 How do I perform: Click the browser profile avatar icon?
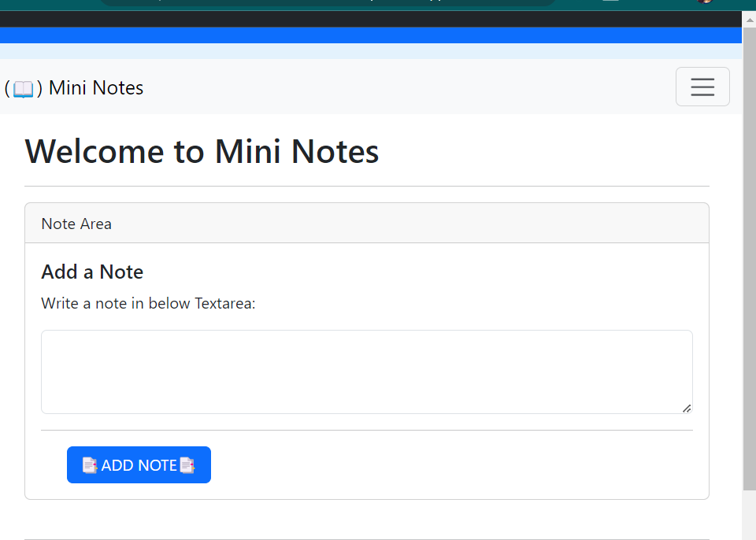pos(706,2)
